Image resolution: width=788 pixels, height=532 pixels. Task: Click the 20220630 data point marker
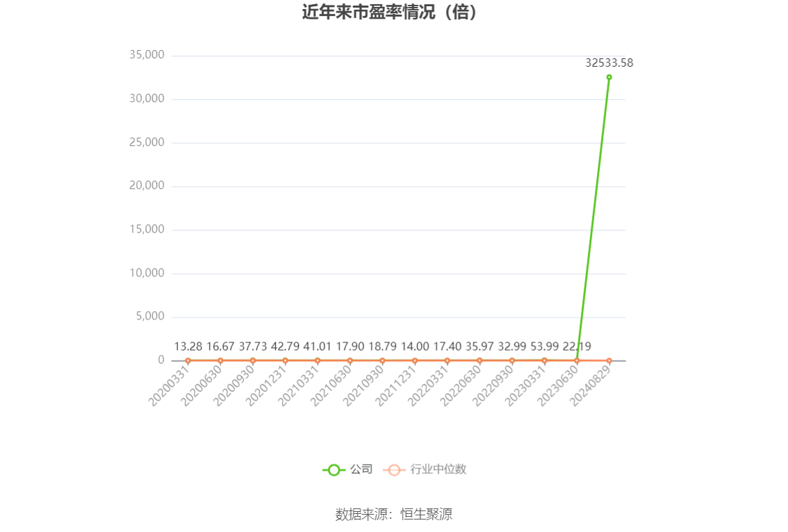click(479, 360)
